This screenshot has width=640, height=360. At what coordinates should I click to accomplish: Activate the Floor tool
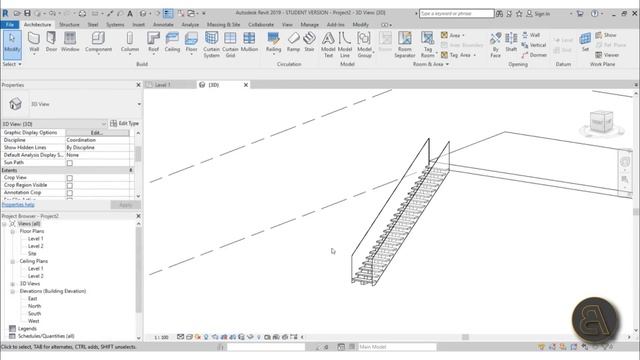191,42
